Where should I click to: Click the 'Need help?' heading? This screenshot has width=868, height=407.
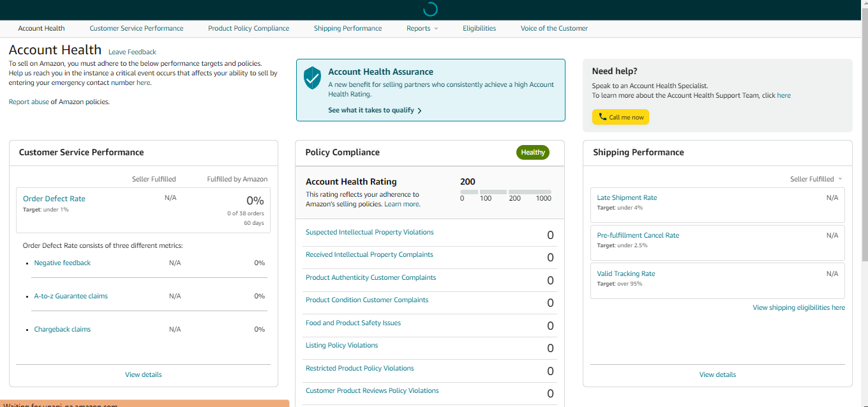pos(615,71)
